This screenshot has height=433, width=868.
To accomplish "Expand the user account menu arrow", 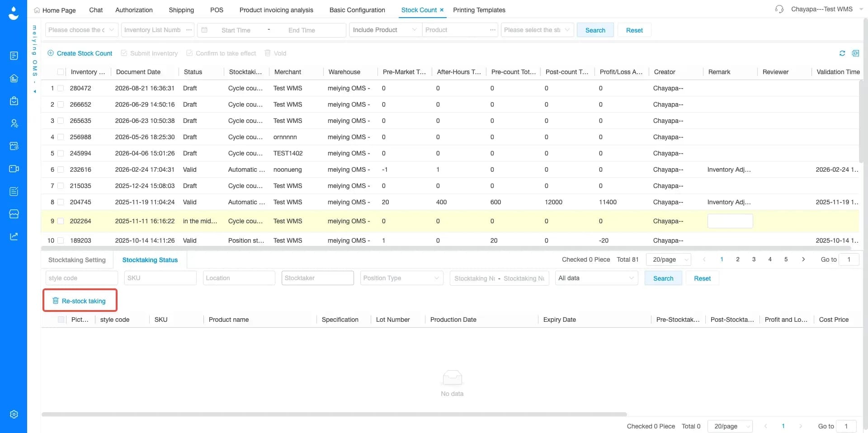I will pos(861,9).
